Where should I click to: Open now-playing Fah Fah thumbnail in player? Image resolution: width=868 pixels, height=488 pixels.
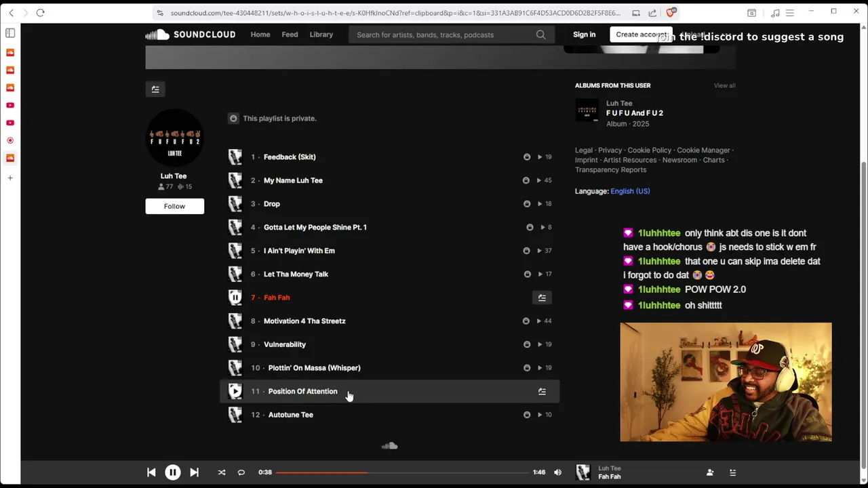pos(583,472)
